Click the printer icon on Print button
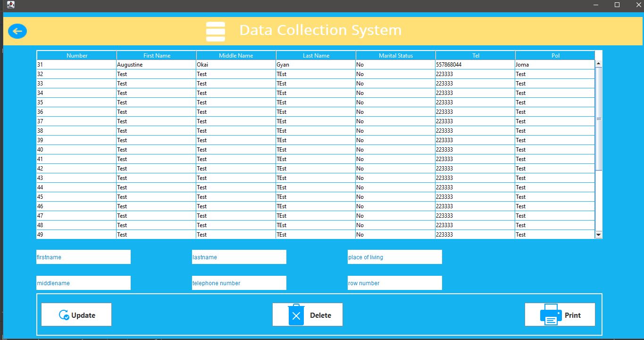Viewport: 644px width, 340px height. coord(551,314)
